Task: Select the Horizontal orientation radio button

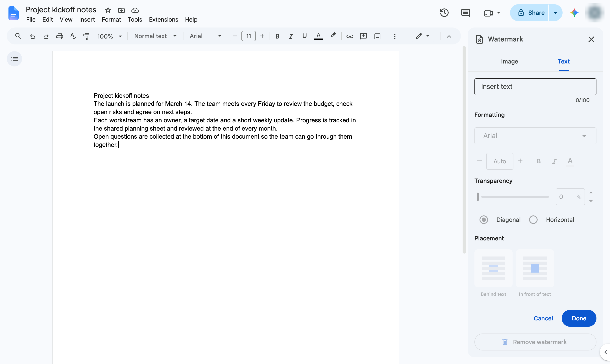Action: pos(533,219)
